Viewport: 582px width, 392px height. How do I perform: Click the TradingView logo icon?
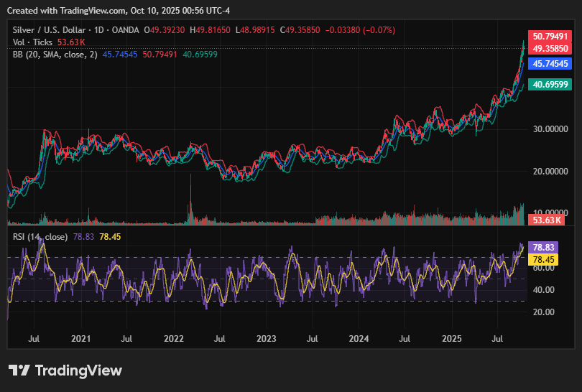[19, 370]
